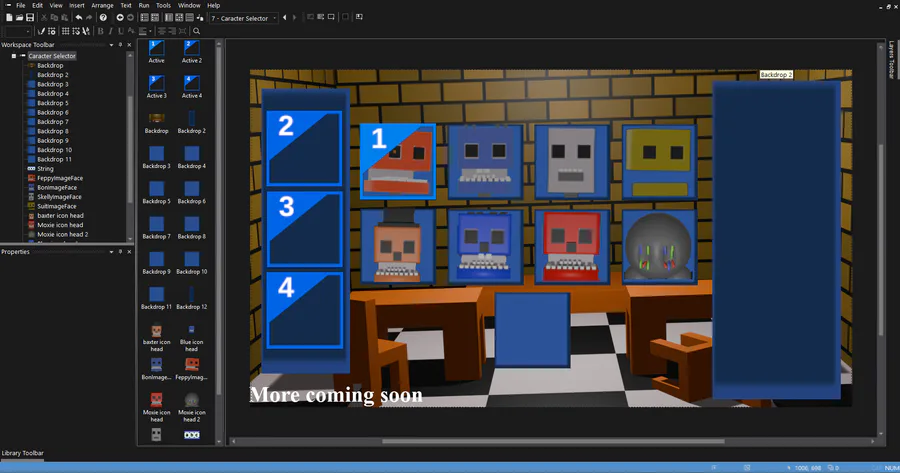The image size is (900, 473).
Task: Select Active 3 object thumbnail
Action: pos(156,87)
